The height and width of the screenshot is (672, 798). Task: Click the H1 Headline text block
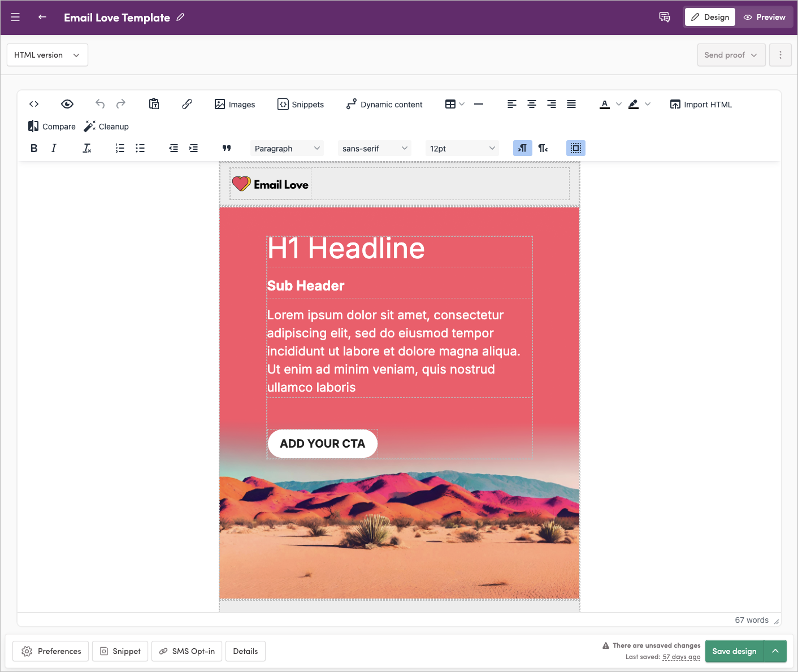(346, 249)
